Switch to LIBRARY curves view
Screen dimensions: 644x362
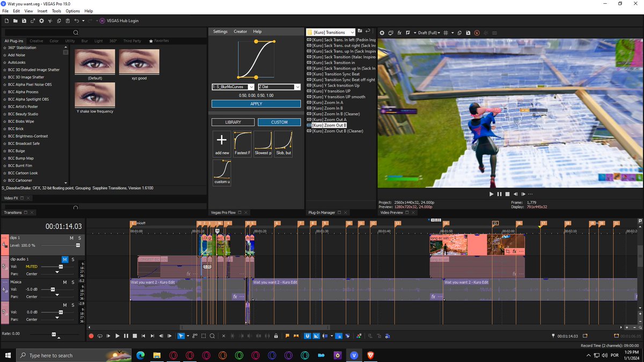tap(233, 122)
